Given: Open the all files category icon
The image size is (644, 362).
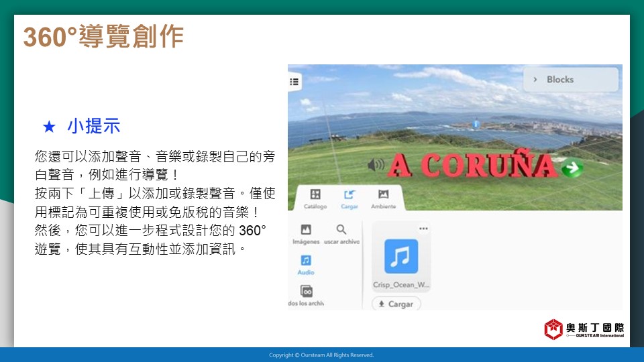Looking at the screenshot, I should pyautogui.click(x=307, y=291).
